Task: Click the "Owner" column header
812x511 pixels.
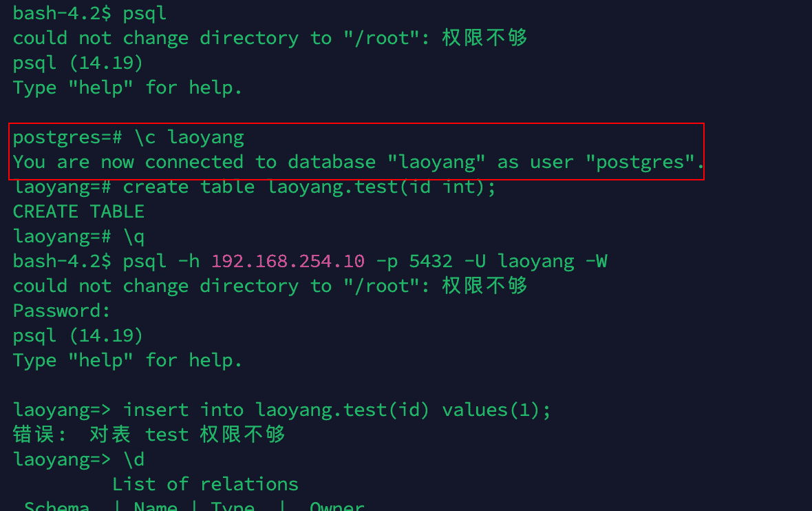Action: pos(337,507)
